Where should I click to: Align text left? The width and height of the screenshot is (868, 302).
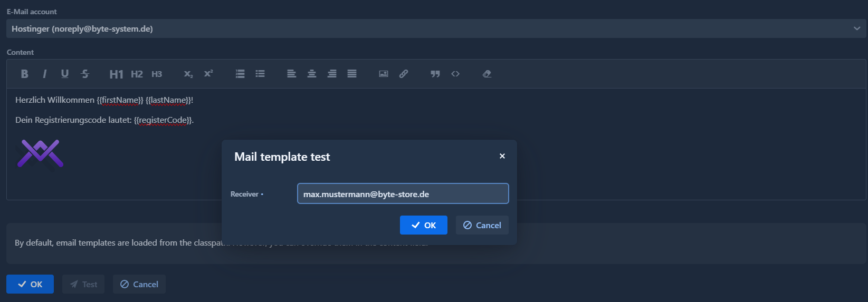point(291,74)
